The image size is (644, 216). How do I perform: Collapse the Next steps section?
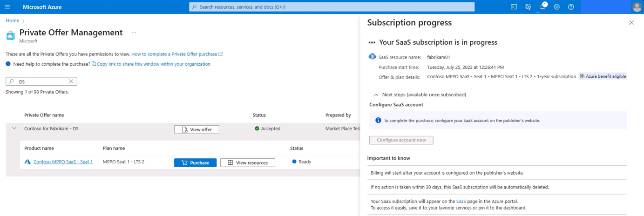[x=376, y=95]
